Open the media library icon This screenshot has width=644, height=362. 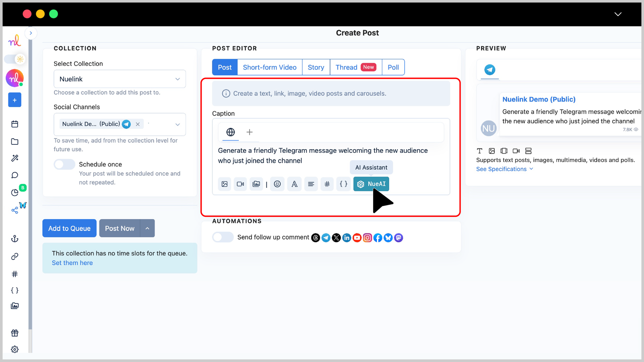click(x=256, y=184)
